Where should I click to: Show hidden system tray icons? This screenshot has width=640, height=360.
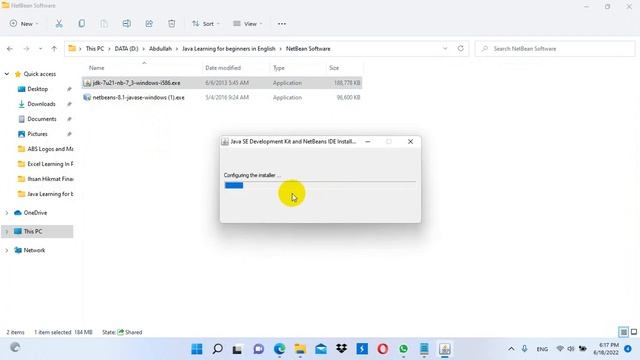point(511,349)
